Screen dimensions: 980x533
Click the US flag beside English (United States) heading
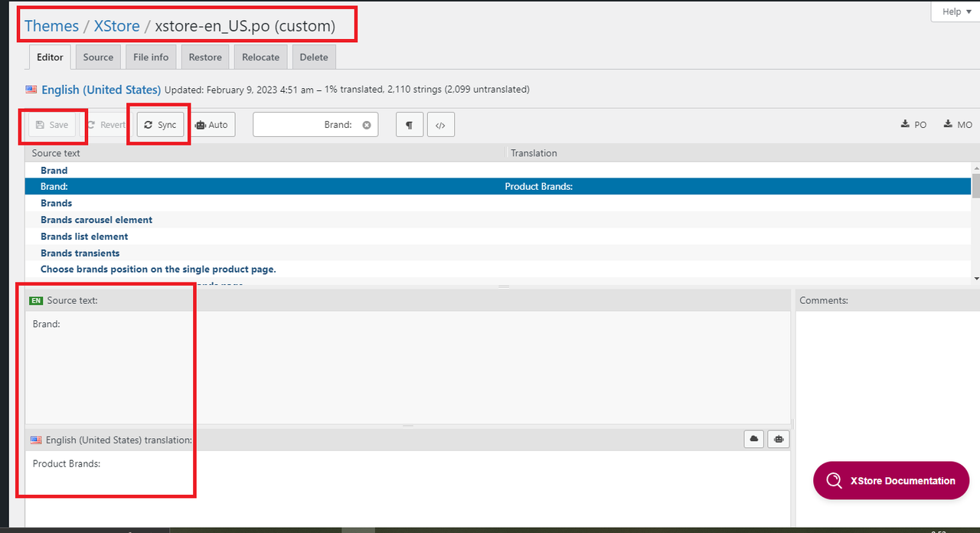[31, 90]
